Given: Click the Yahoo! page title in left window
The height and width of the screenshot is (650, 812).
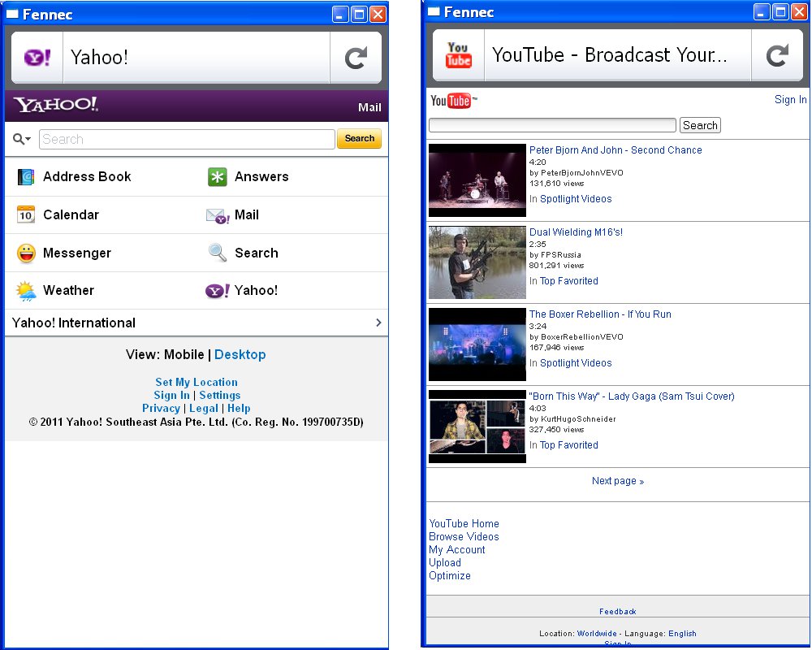Looking at the screenshot, I should point(99,58).
